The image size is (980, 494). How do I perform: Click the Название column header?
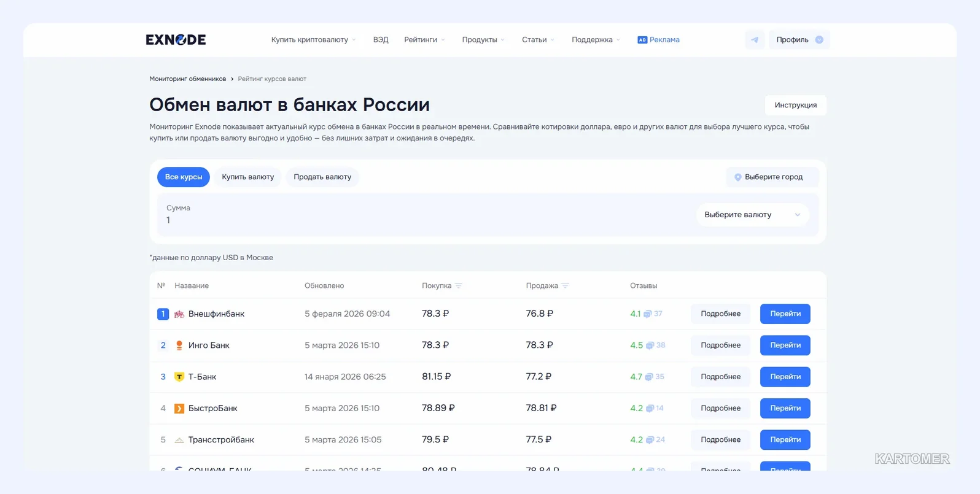(x=192, y=286)
